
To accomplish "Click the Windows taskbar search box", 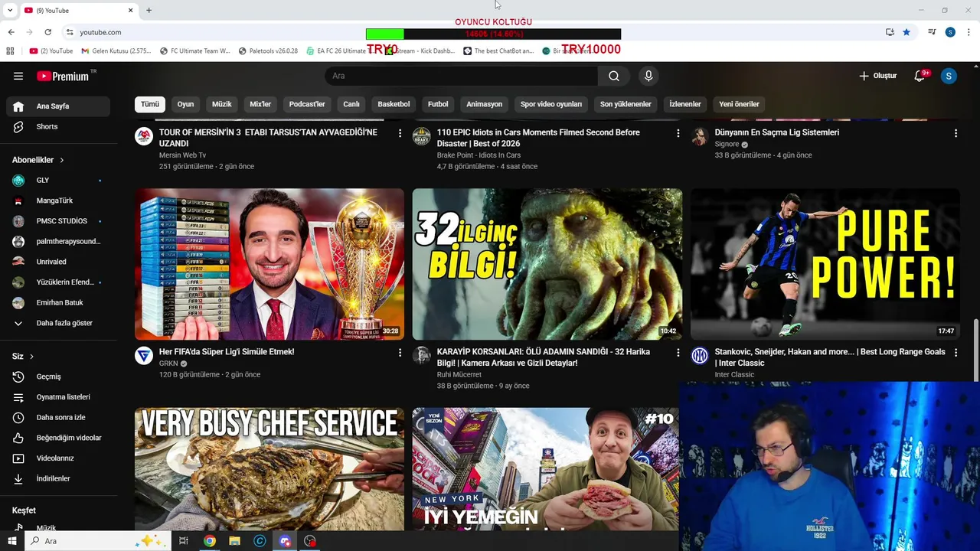I will click(x=97, y=541).
